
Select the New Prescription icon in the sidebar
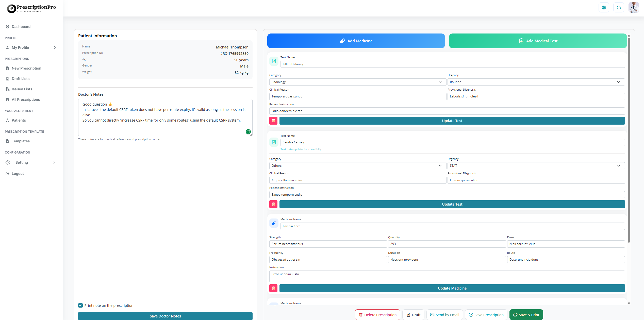(8, 68)
